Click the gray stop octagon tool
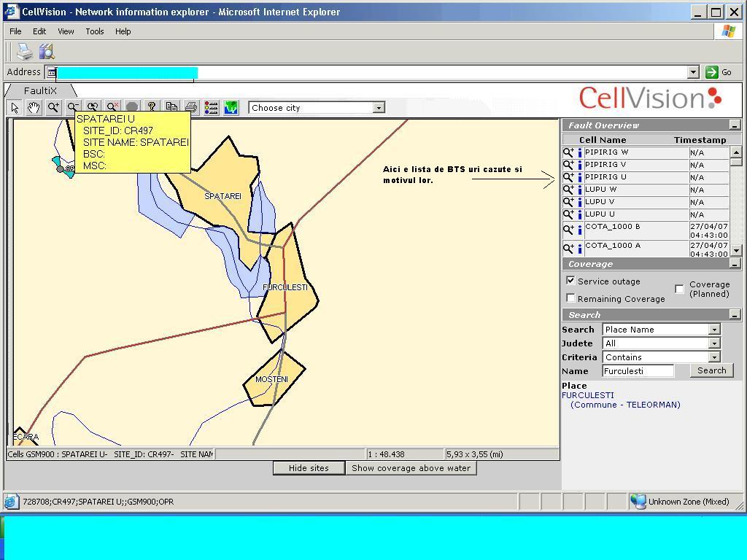The height and width of the screenshot is (560, 747). [132, 106]
